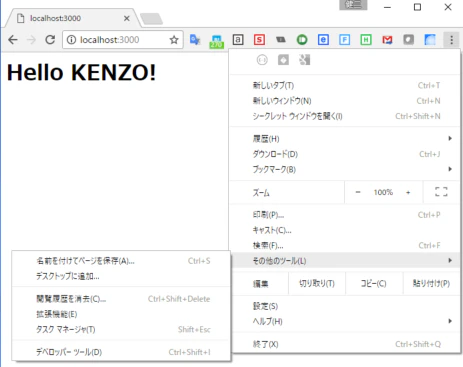Viewport: 463px width, 367px height.
Task: Select 閲覧履歴を消去(C)... in the submenu
Action: pos(121,299)
